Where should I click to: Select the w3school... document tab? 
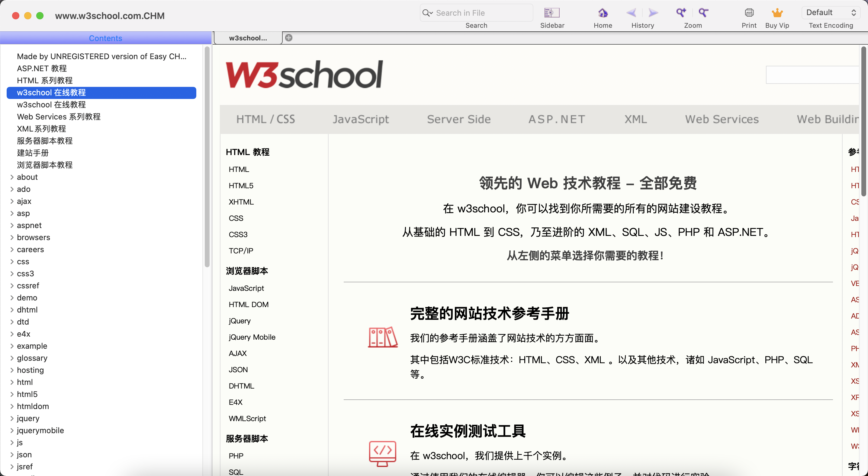point(248,38)
